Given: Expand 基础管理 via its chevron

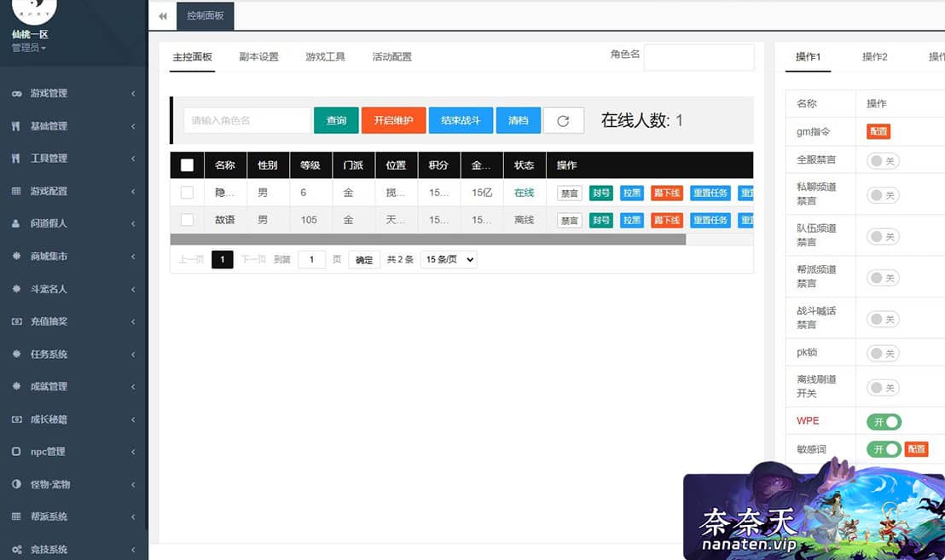Looking at the screenshot, I should point(133,126).
